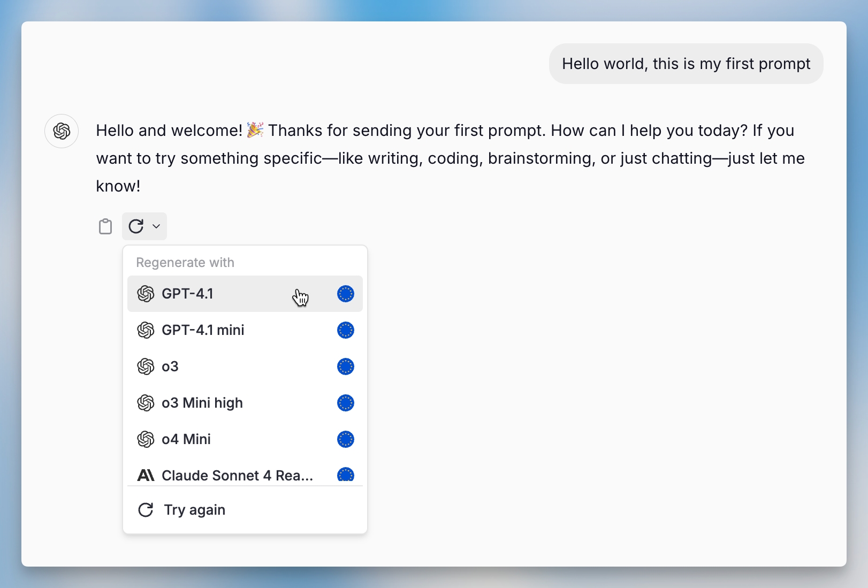Image resolution: width=868 pixels, height=588 pixels.
Task: Click the assistant's welcome response text
Action: pyautogui.click(x=450, y=158)
